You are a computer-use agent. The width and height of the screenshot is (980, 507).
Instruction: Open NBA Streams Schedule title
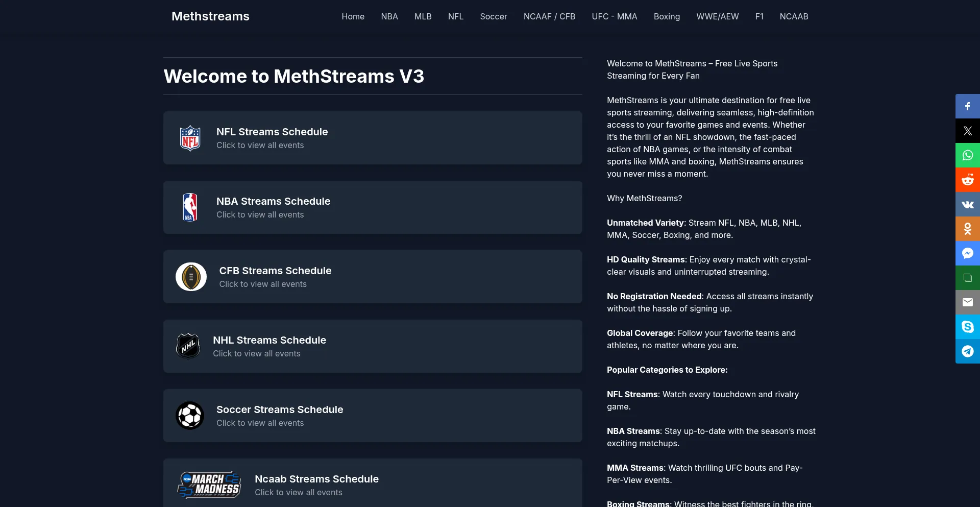(x=273, y=201)
